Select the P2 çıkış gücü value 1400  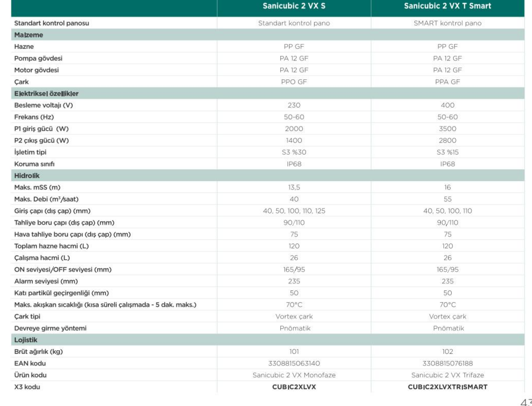click(294, 140)
